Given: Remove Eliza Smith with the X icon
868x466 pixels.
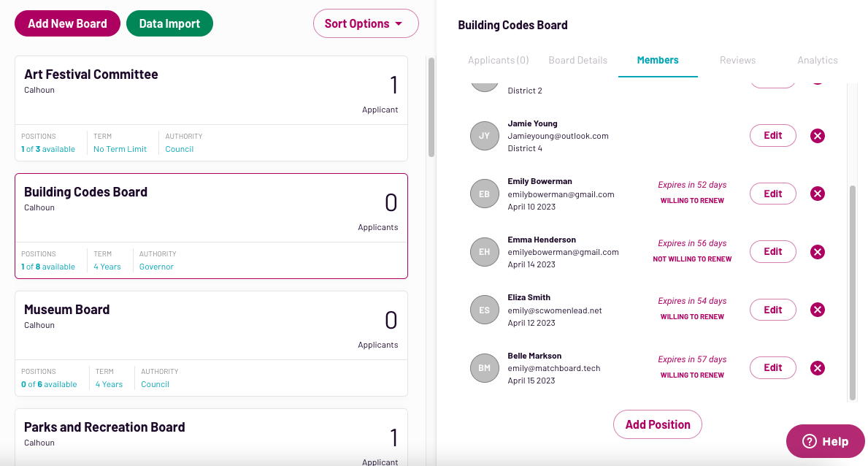Looking at the screenshot, I should pos(818,310).
